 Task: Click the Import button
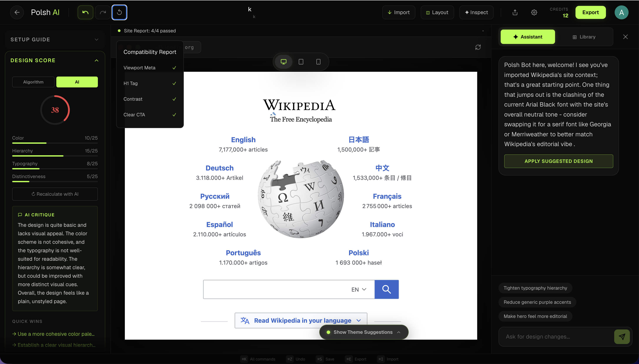pos(398,12)
